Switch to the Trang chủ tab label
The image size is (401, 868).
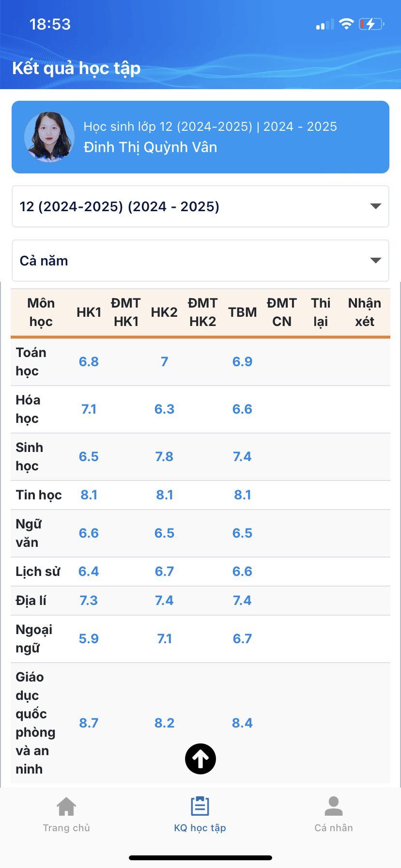[66, 828]
